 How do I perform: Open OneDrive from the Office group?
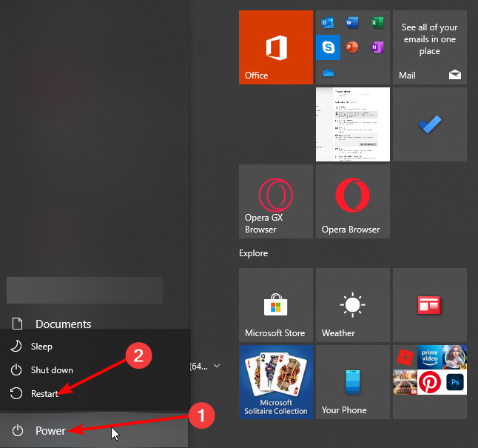tap(329, 73)
